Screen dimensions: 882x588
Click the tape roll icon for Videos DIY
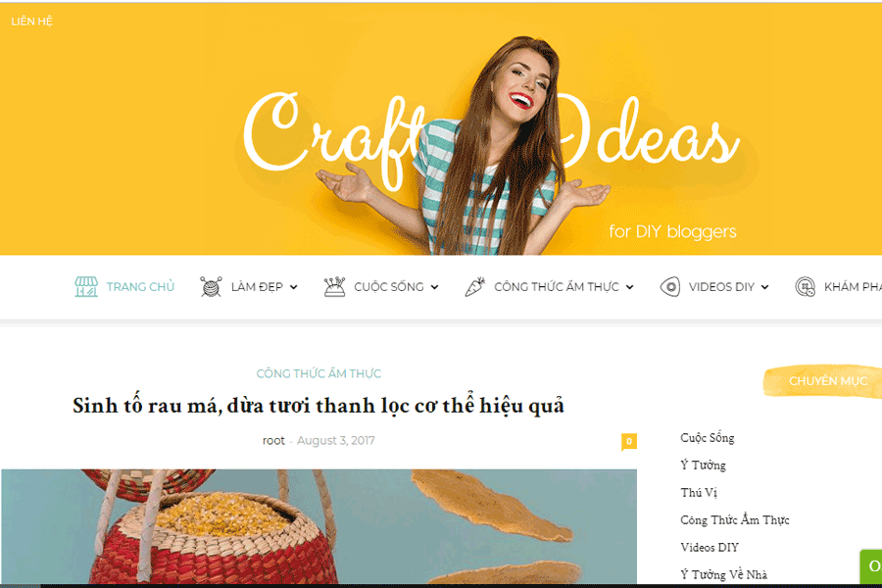click(670, 287)
